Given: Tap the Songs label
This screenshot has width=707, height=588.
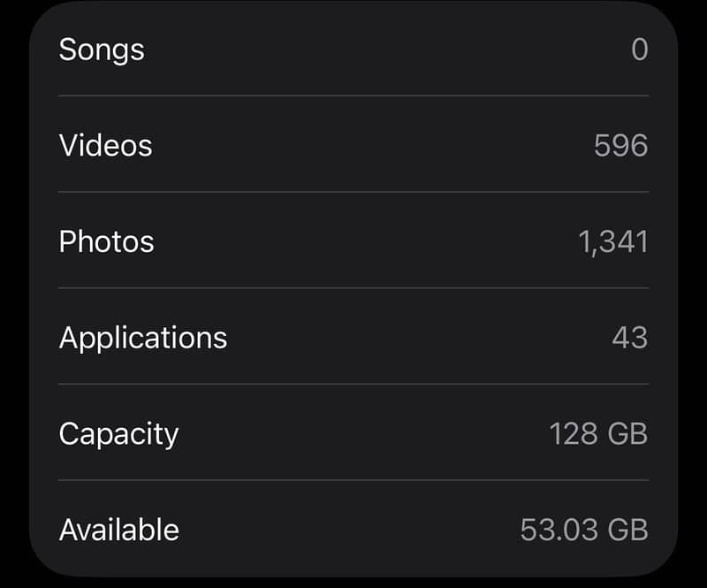Looking at the screenshot, I should [102, 50].
